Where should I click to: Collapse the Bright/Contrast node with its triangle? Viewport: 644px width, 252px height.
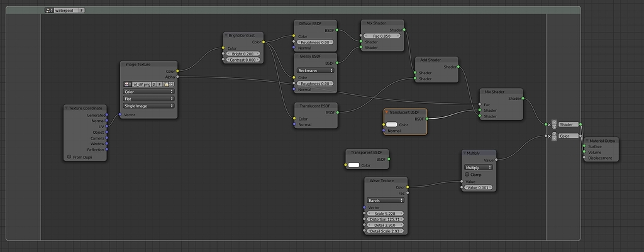(226, 35)
